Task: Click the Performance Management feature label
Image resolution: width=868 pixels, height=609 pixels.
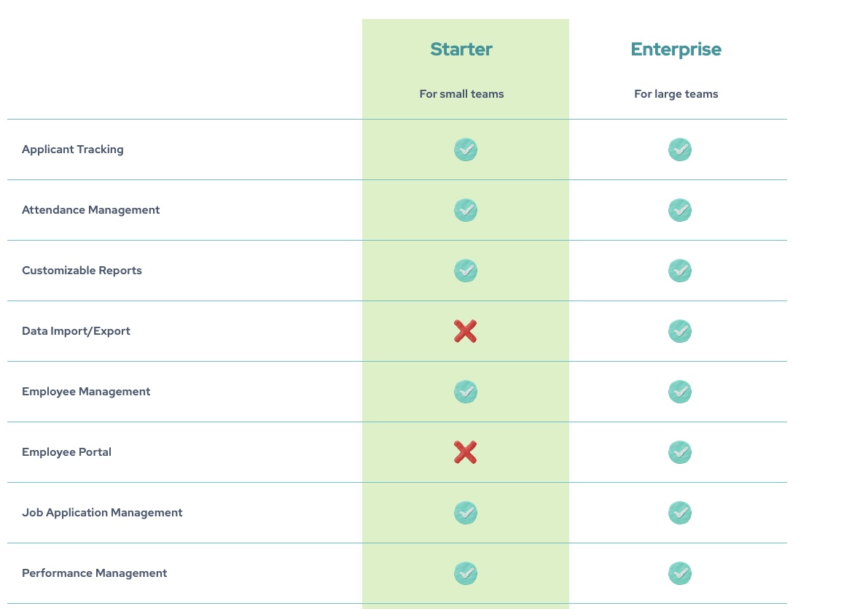Action: tap(94, 573)
